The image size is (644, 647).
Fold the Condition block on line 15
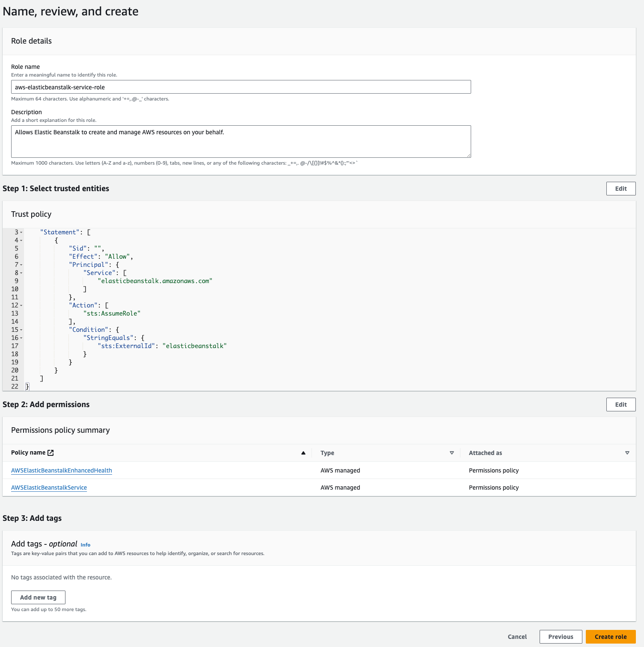point(21,330)
